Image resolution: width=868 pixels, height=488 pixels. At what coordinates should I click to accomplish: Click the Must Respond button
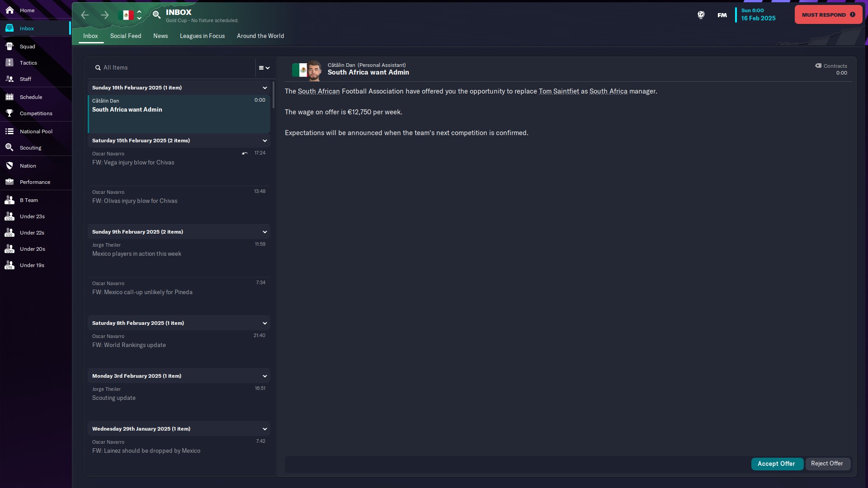[x=828, y=15]
